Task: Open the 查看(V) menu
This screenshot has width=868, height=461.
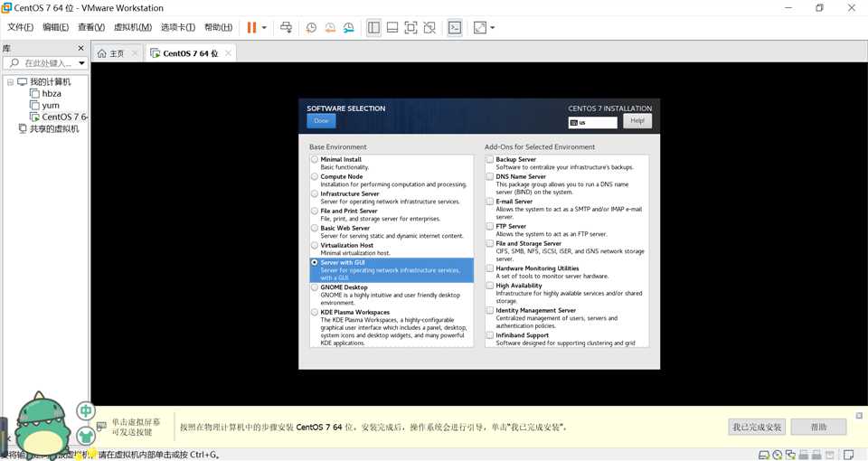Action: point(91,27)
